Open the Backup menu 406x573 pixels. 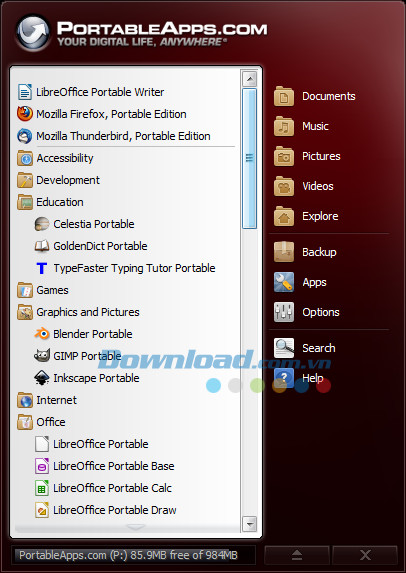[x=305, y=252]
